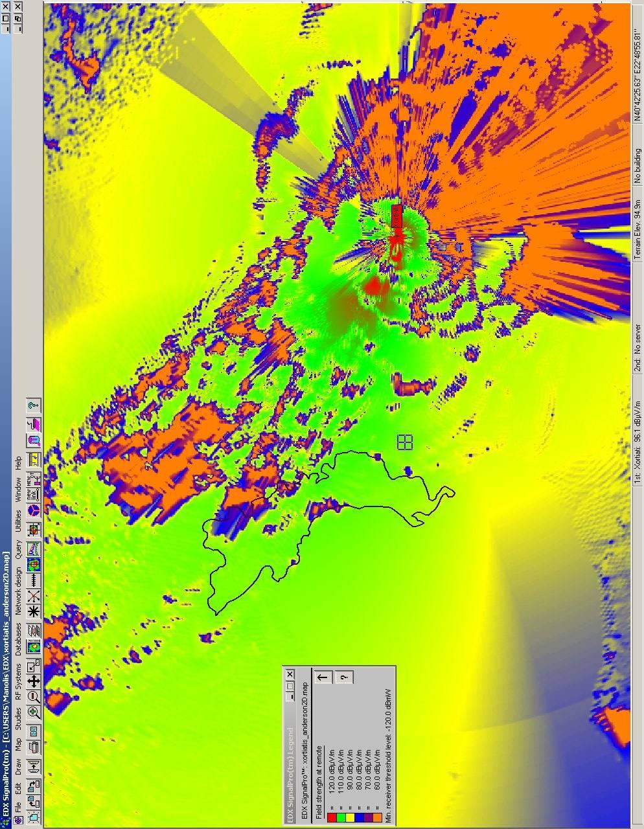Click the Zoom Out magnifier toolbar icon

[x=32, y=696]
